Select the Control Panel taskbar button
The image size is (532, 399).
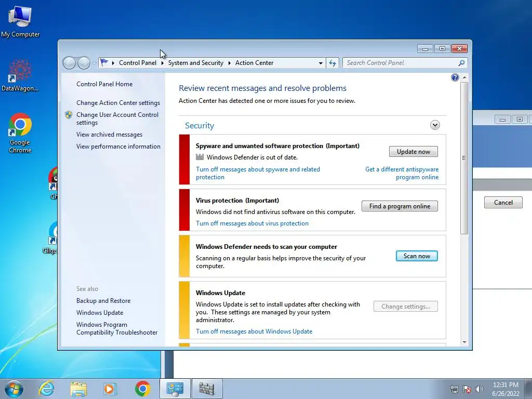coord(175,389)
